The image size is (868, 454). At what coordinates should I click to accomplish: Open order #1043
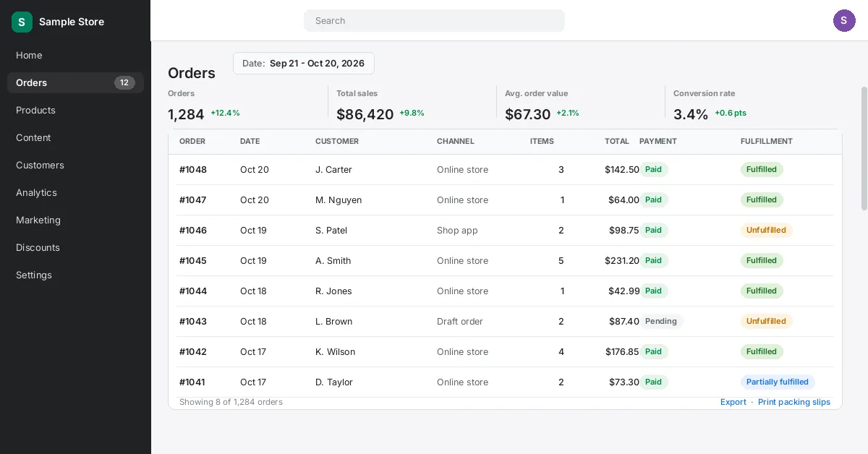tap(193, 321)
